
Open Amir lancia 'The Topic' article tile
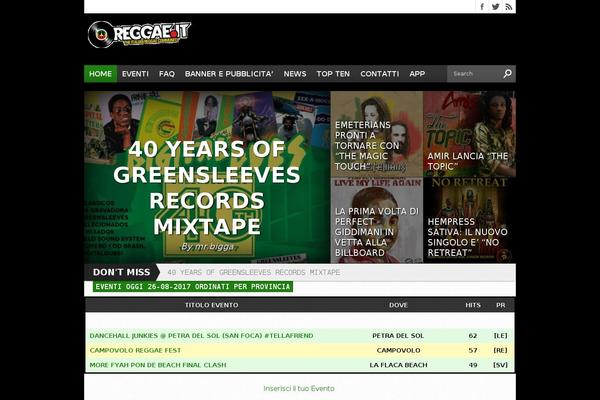point(470,134)
